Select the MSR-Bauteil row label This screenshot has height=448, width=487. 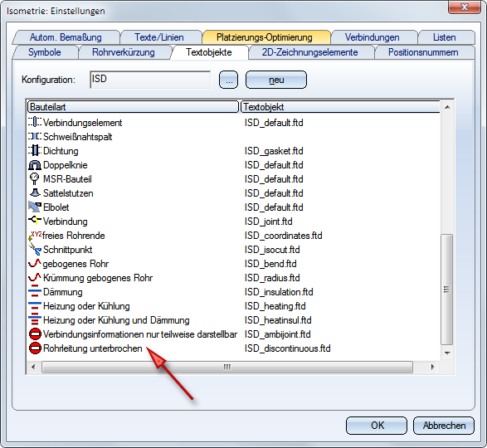point(67,179)
